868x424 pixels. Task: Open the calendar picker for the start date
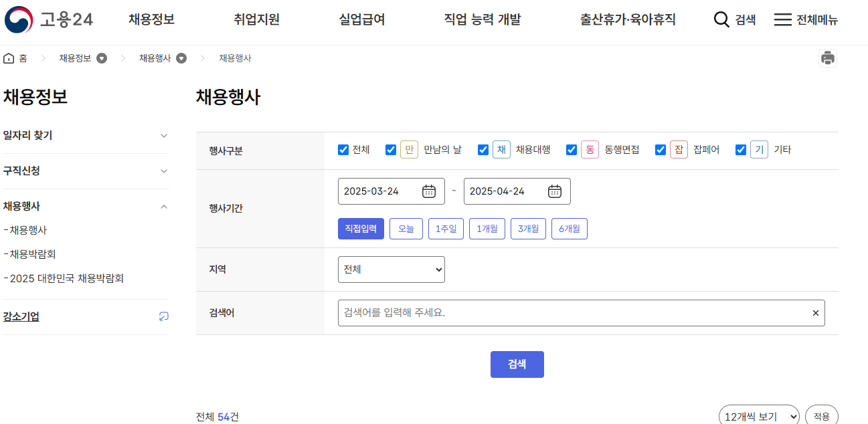click(x=428, y=191)
